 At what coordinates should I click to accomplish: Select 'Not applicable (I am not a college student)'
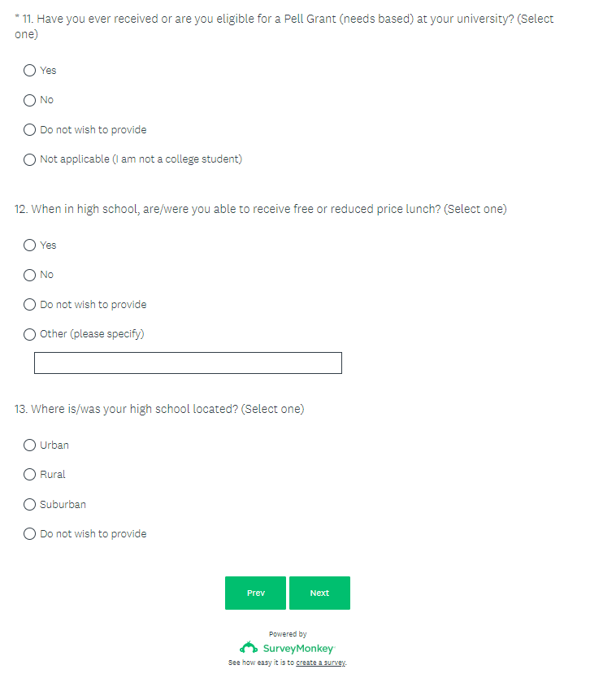pyautogui.click(x=30, y=159)
